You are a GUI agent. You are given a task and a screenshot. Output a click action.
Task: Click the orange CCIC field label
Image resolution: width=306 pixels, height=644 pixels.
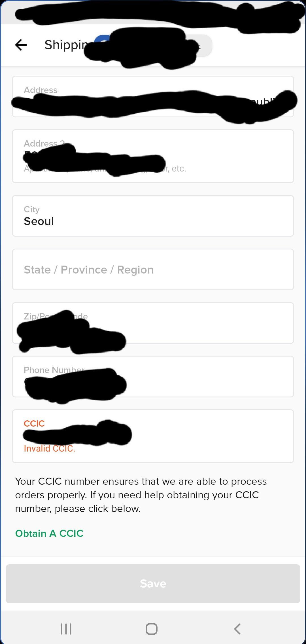pos(34,423)
